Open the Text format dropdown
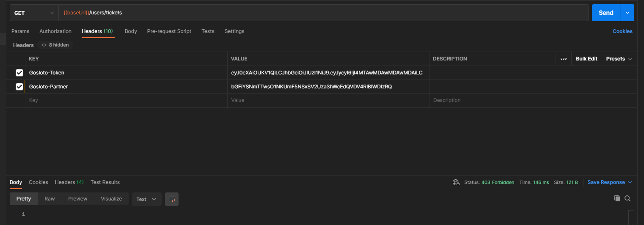 click(x=146, y=199)
